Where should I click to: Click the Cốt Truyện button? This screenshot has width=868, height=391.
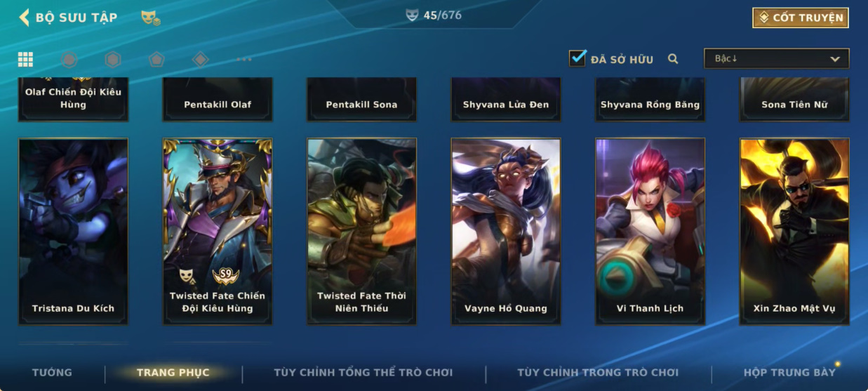pyautogui.click(x=801, y=18)
